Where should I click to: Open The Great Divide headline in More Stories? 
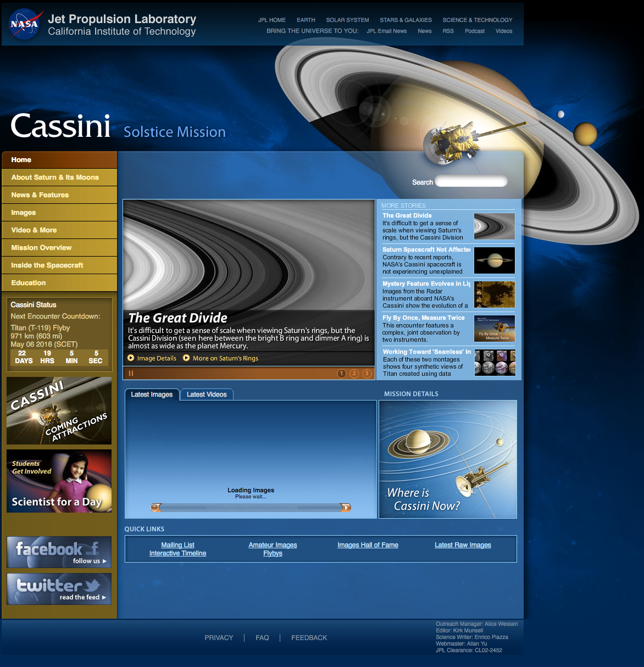pos(407,216)
